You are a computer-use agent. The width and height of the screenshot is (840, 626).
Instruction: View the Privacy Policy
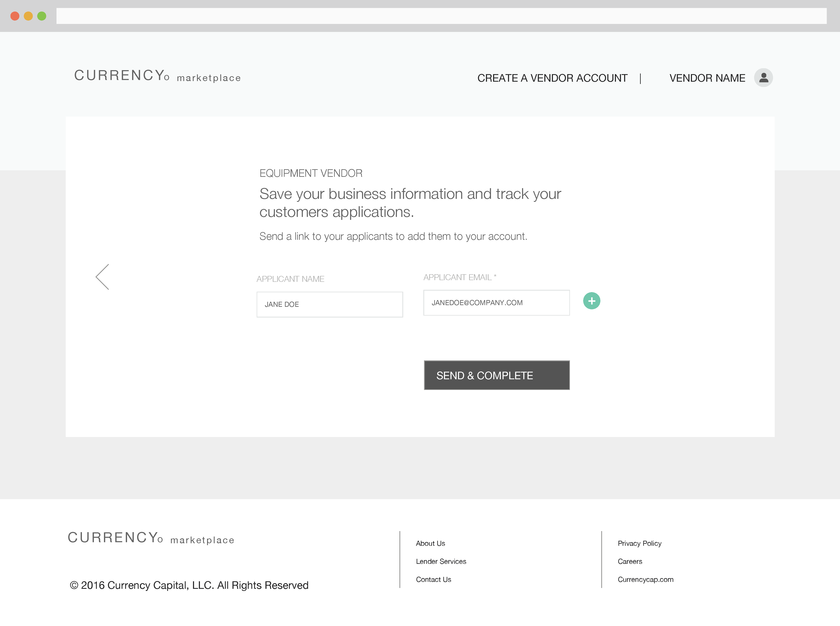[640, 543]
